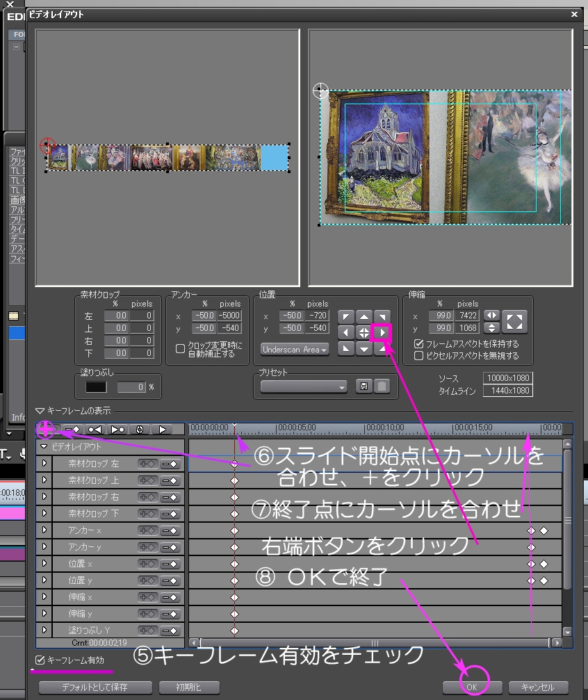Jump to the next keyframe
Image resolution: width=588 pixels, height=700 pixels.
click(117, 430)
